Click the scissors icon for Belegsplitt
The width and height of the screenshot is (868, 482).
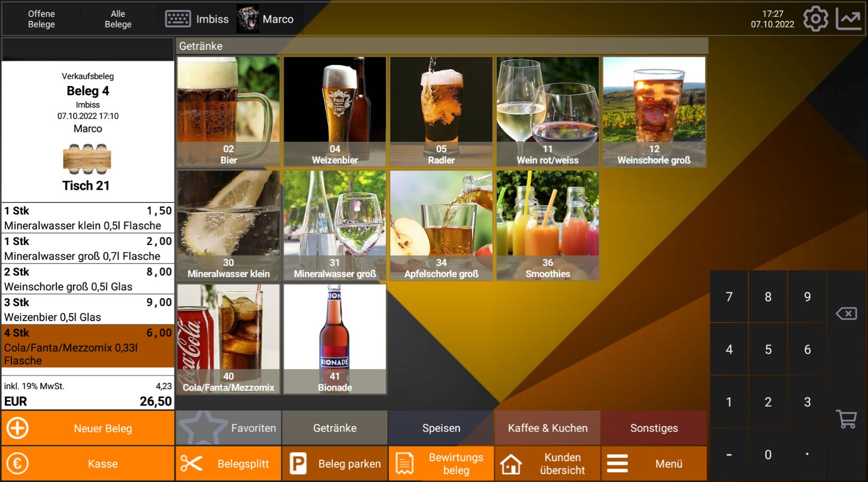coord(191,464)
